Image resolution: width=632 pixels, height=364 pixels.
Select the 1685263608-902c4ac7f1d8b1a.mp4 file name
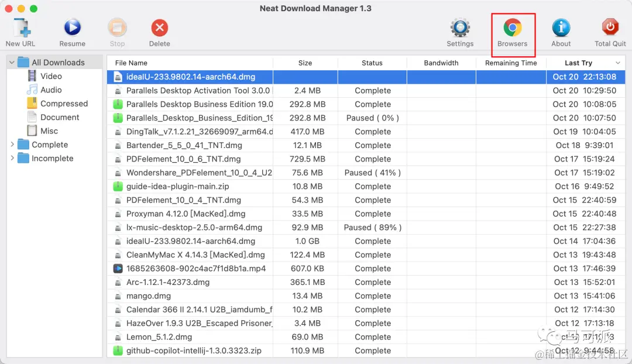[196, 269]
